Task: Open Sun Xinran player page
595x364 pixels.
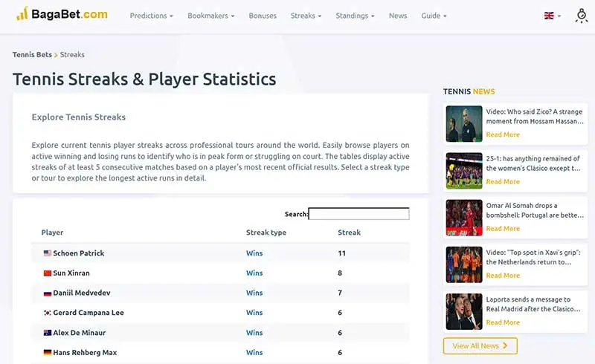Action: (x=71, y=273)
